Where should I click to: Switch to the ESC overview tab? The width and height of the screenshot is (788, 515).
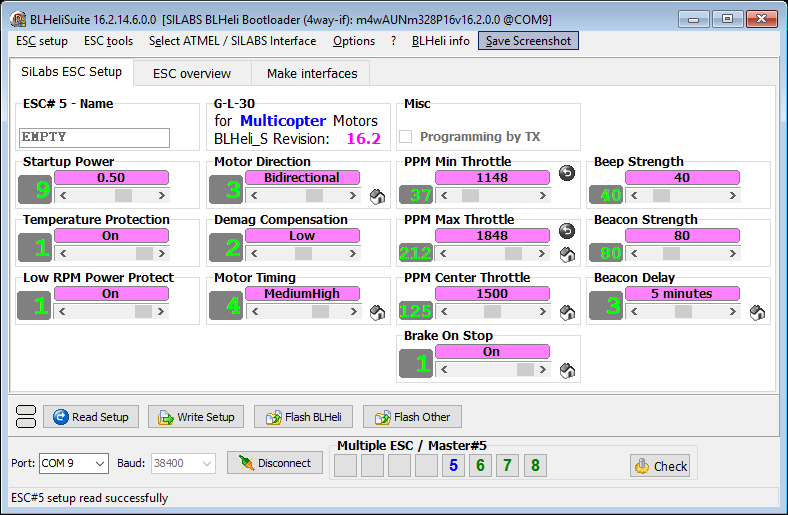(191, 73)
